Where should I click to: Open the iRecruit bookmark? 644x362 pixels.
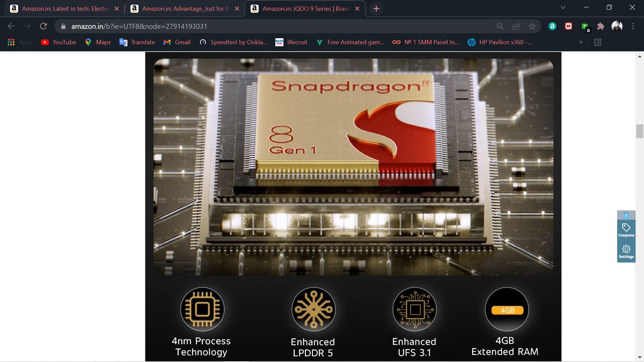[291, 42]
